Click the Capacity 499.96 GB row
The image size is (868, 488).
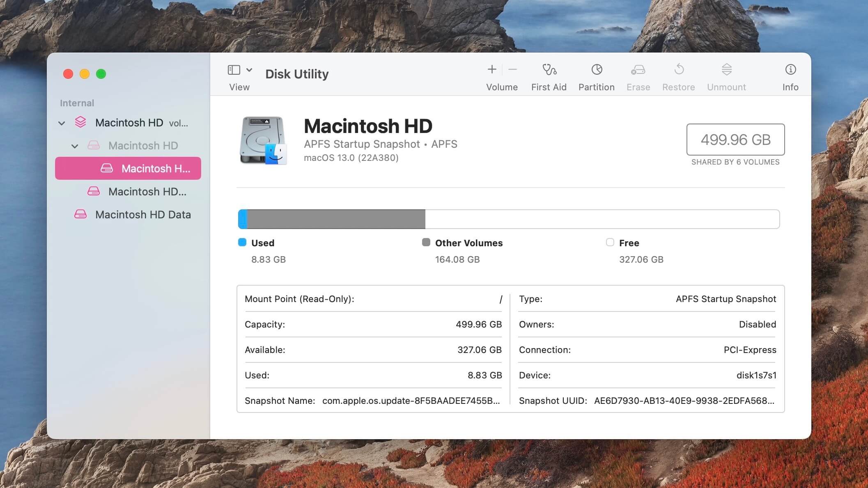[x=373, y=324]
